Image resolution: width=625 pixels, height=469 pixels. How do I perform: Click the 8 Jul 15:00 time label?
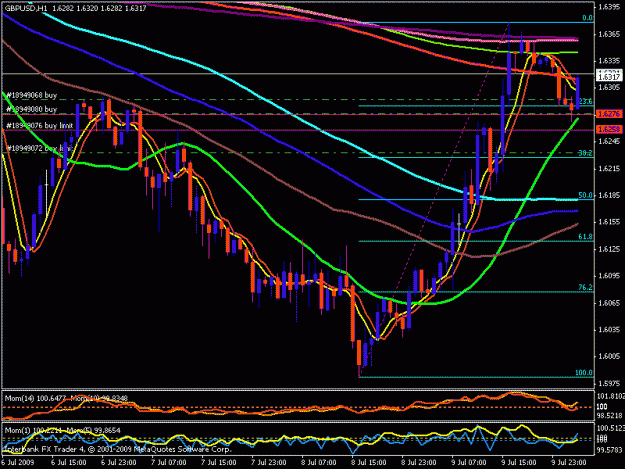(x=369, y=463)
